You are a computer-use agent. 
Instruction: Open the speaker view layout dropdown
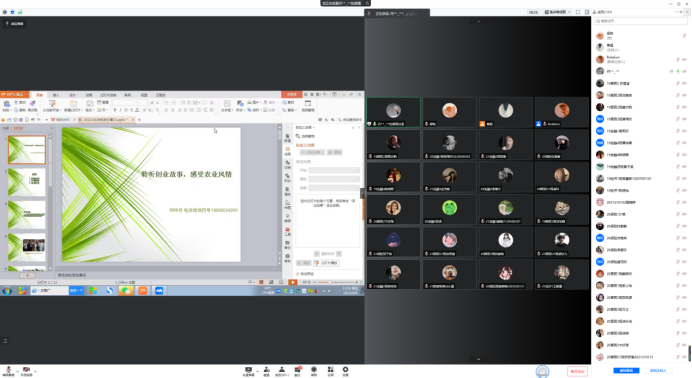(x=557, y=12)
